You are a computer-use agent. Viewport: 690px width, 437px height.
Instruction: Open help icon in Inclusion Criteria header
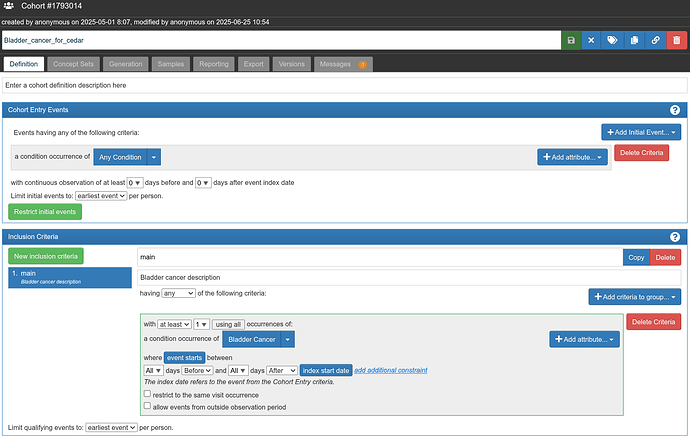(x=675, y=236)
